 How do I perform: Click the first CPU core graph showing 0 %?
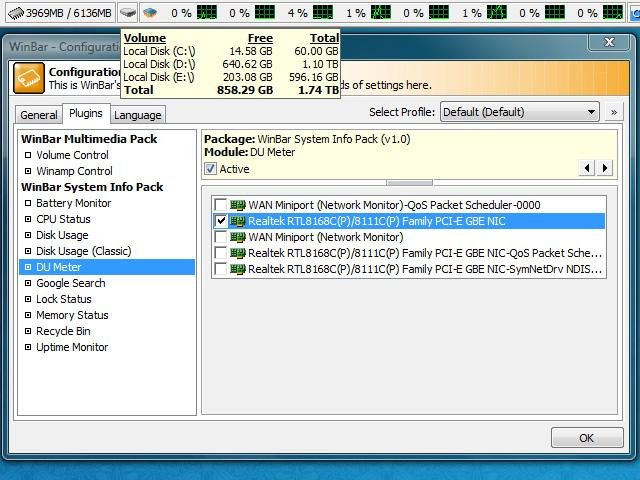(x=207, y=13)
